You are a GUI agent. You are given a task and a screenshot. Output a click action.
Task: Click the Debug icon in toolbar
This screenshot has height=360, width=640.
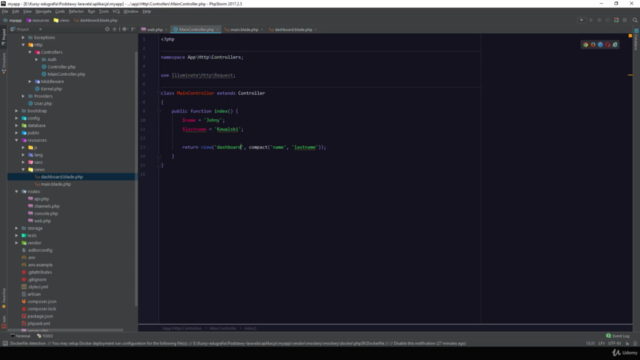[599, 20]
